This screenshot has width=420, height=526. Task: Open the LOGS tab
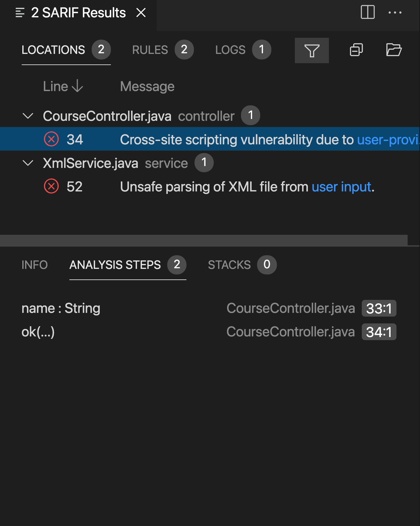click(230, 50)
